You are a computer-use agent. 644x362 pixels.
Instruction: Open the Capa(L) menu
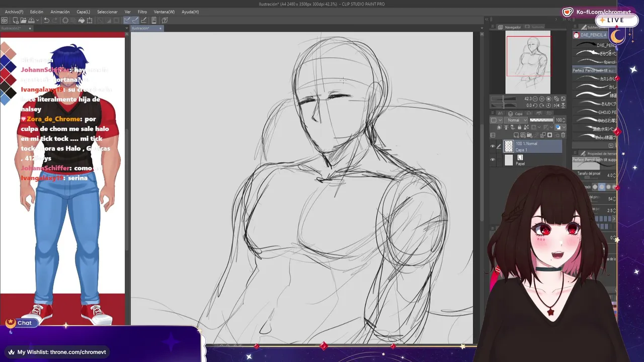click(84, 12)
